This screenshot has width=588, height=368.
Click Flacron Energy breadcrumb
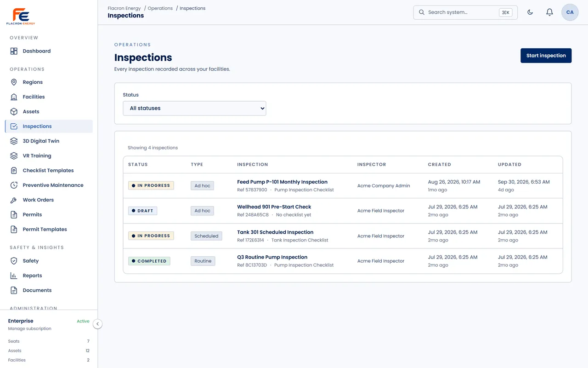tap(124, 8)
